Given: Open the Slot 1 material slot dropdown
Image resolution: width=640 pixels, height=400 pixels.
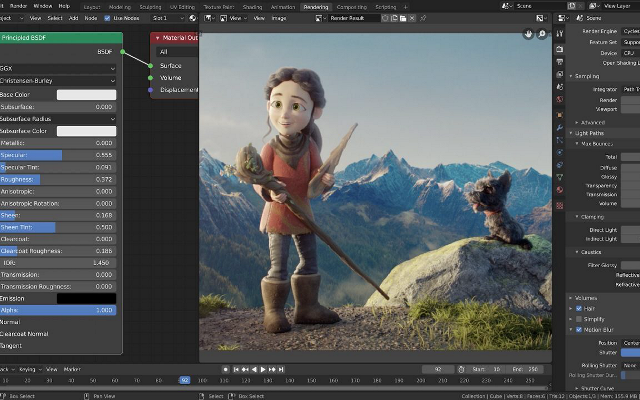Looking at the screenshot, I should pyautogui.click(x=167, y=18).
